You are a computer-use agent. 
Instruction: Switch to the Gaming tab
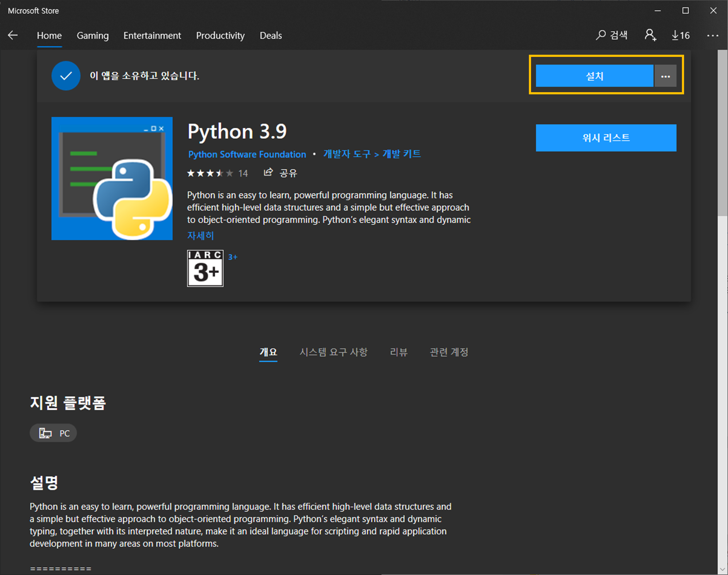coord(93,35)
